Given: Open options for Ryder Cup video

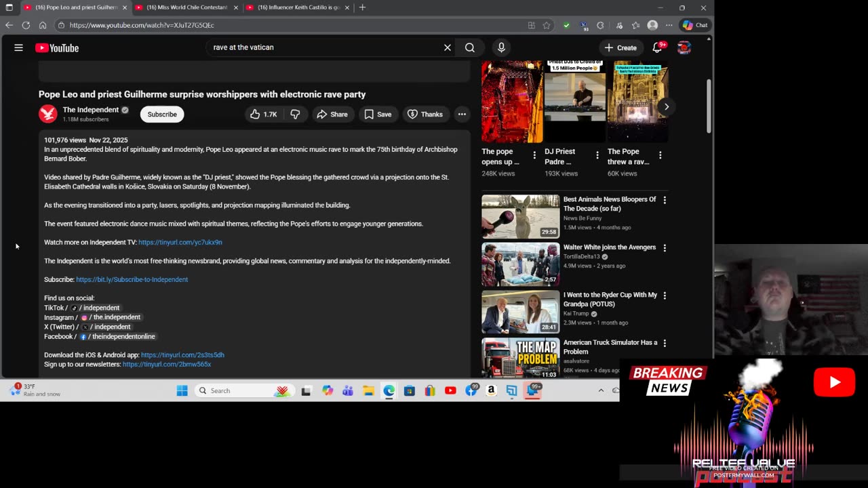Looking at the screenshot, I should [x=665, y=296].
